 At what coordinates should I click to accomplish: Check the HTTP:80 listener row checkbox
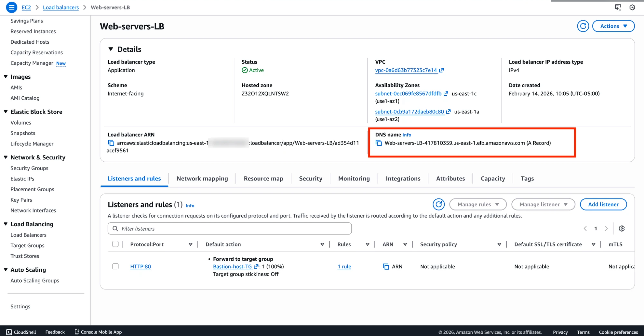point(115,266)
